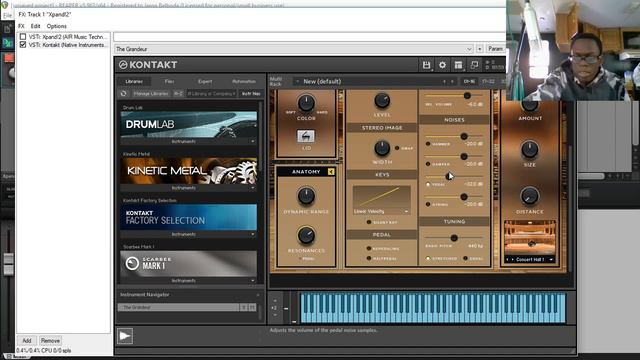
Task: Open the Linear Velocity curve dropdown
Action: [x=381, y=211]
